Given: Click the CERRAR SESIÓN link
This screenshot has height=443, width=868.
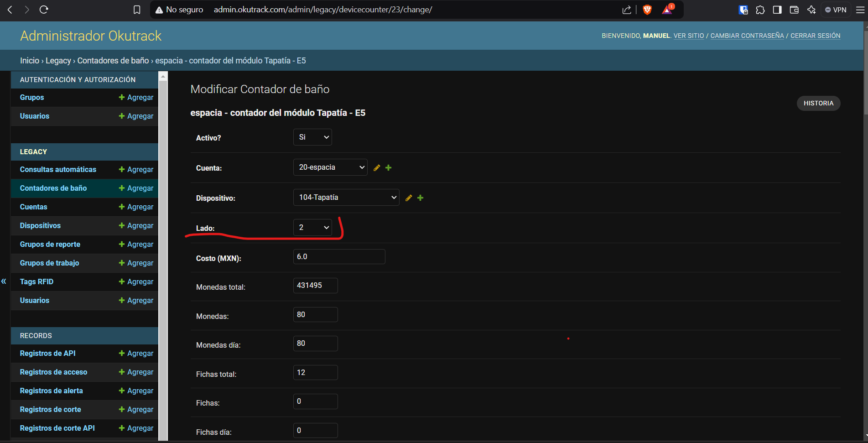Looking at the screenshot, I should [x=815, y=36].
